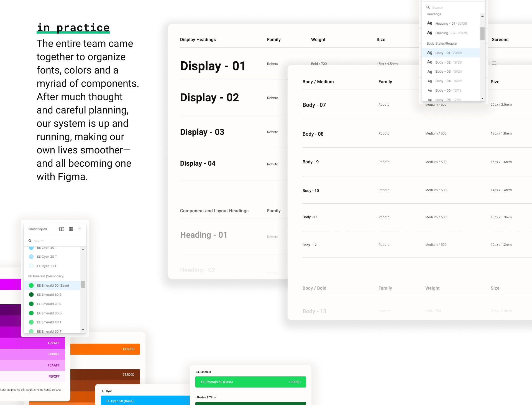Click the 752D0D brown color bar
The image size is (532, 405).
(x=105, y=374)
